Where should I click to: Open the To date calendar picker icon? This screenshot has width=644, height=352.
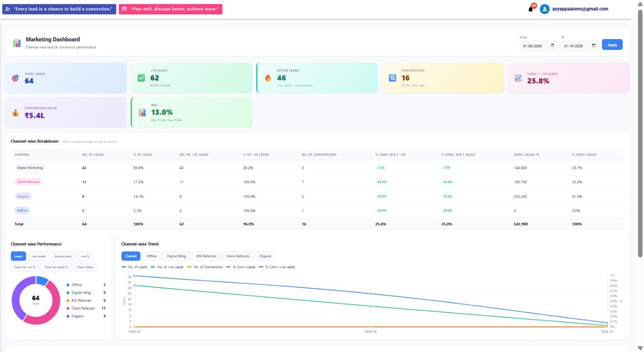coord(594,46)
